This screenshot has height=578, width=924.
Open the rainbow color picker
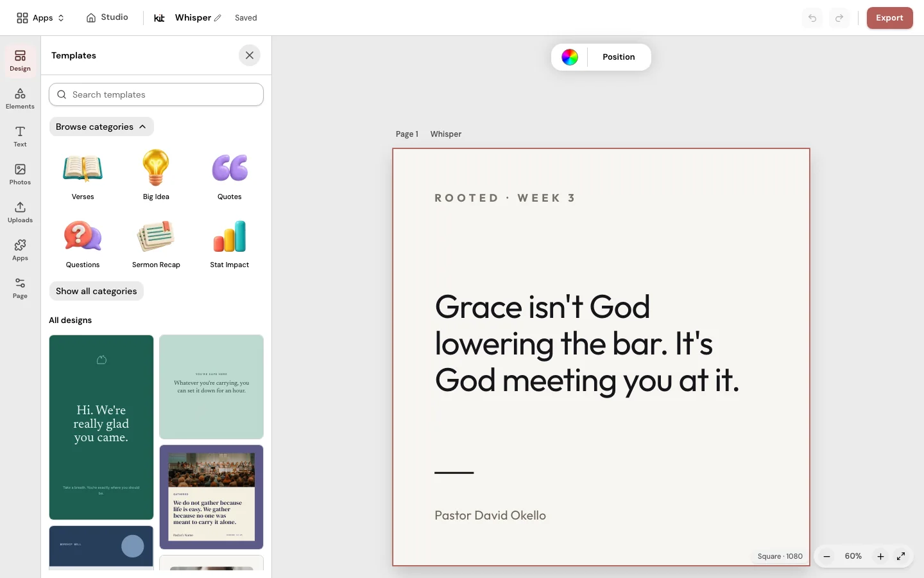point(570,57)
